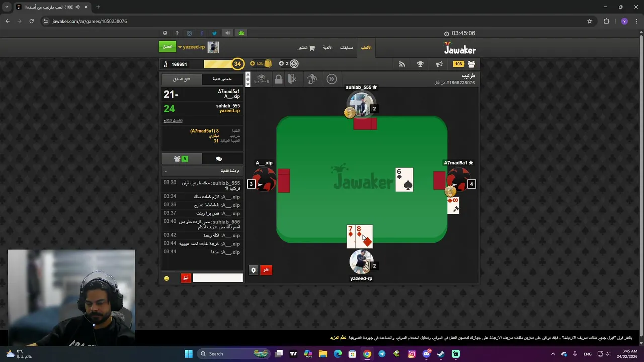Open Steam from taskbar
Image resolution: width=644 pixels, height=362 pixels.
coord(441,354)
